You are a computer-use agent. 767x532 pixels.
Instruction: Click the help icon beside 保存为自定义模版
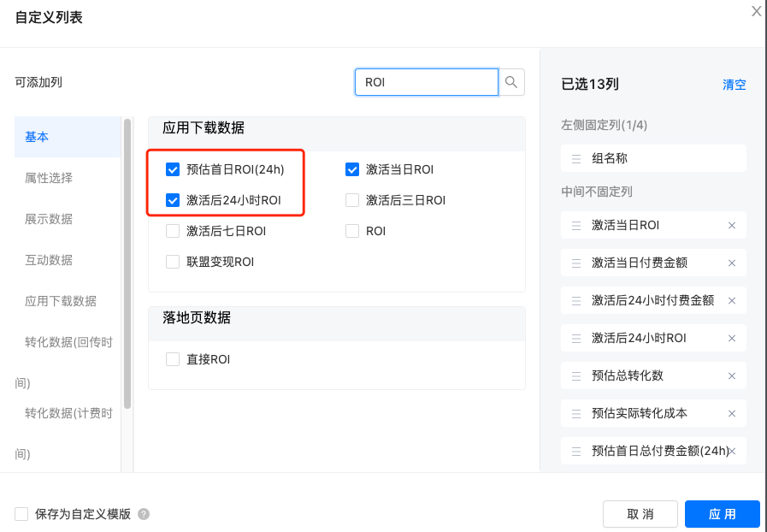pyautogui.click(x=143, y=514)
